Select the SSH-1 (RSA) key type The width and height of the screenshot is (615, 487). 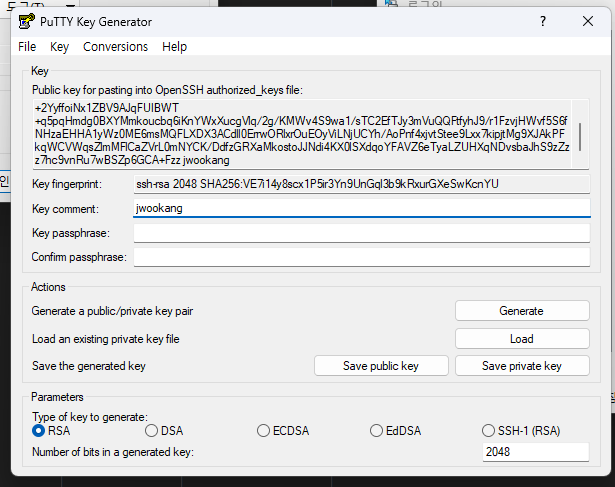pos(521,431)
